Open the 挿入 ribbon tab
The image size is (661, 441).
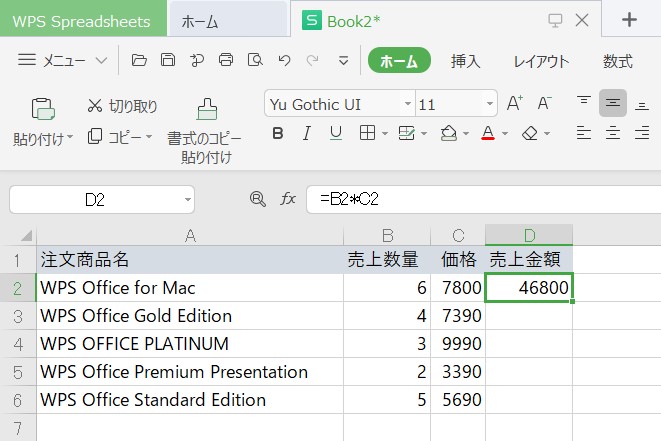pyautogui.click(x=465, y=62)
